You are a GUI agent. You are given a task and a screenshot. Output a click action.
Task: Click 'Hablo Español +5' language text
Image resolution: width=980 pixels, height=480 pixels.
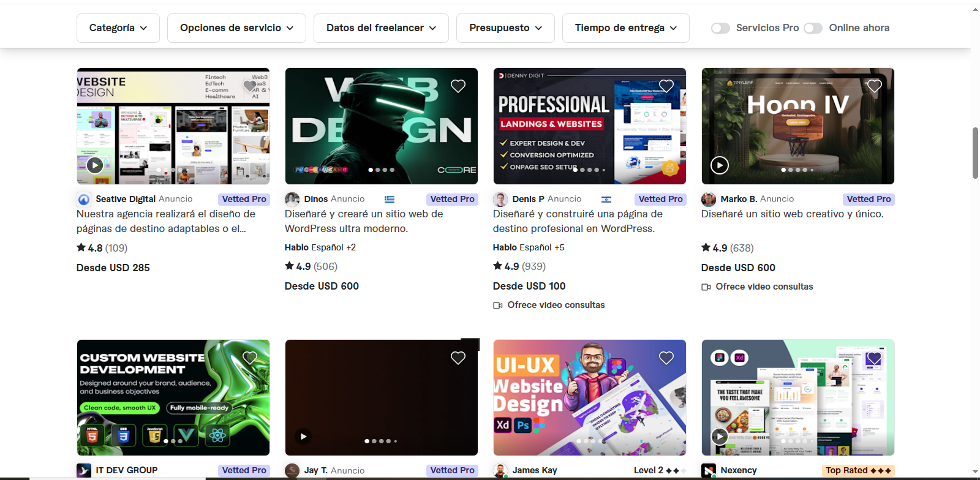(x=529, y=247)
